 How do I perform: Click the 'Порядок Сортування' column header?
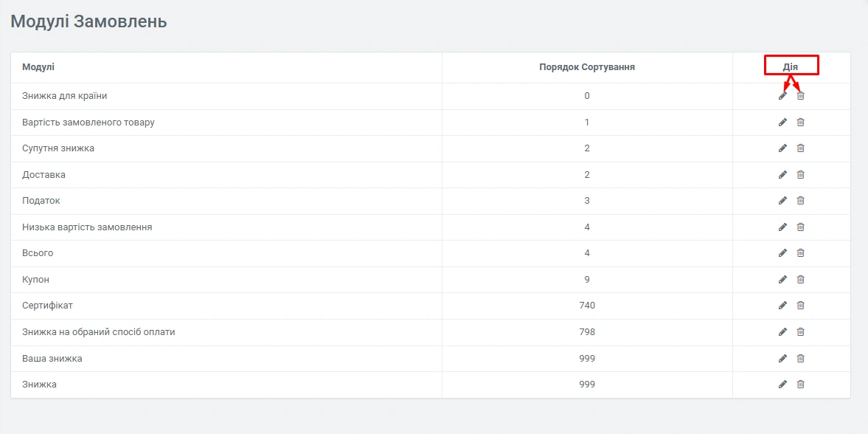[x=587, y=67]
